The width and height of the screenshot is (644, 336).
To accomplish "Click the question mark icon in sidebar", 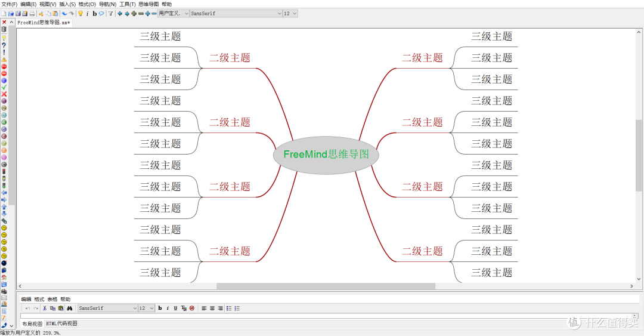I will tap(4, 45).
